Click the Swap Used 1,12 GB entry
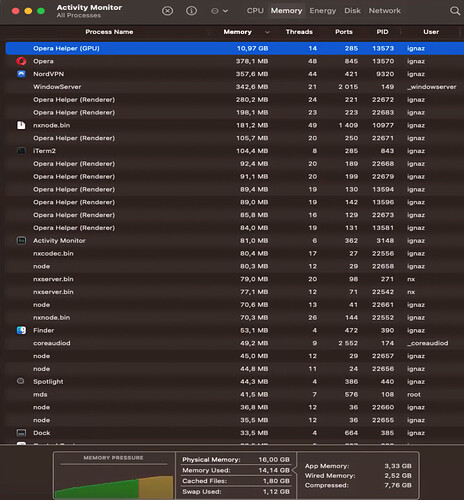This screenshot has height=500, width=464. click(236, 492)
